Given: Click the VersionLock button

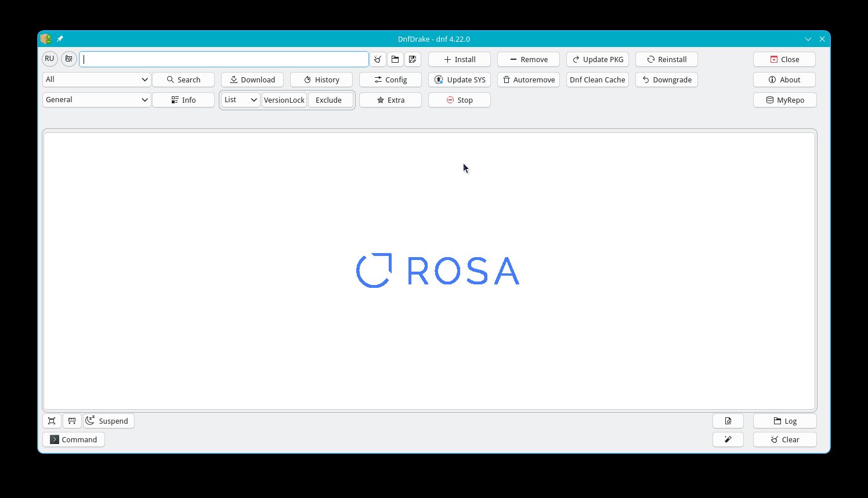Looking at the screenshot, I should [x=284, y=100].
